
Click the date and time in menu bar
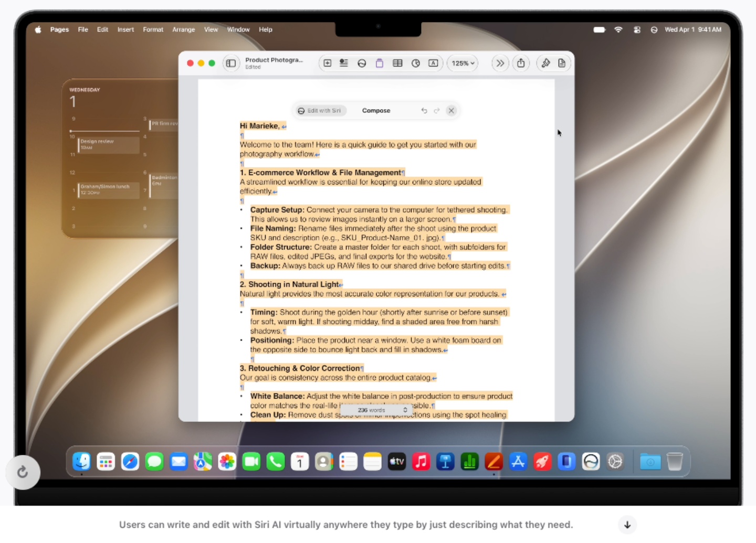coord(693,30)
